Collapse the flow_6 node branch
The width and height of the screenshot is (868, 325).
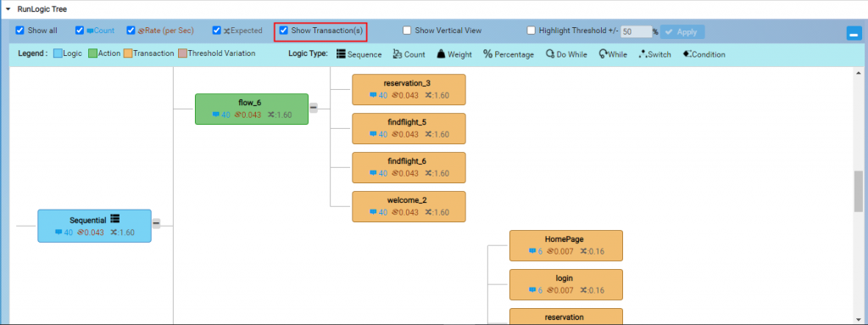pos(314,108)
